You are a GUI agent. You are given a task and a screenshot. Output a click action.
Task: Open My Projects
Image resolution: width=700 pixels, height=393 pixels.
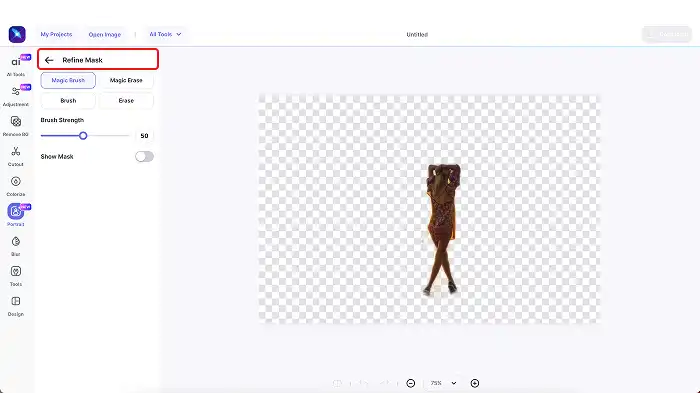(56, 34)
